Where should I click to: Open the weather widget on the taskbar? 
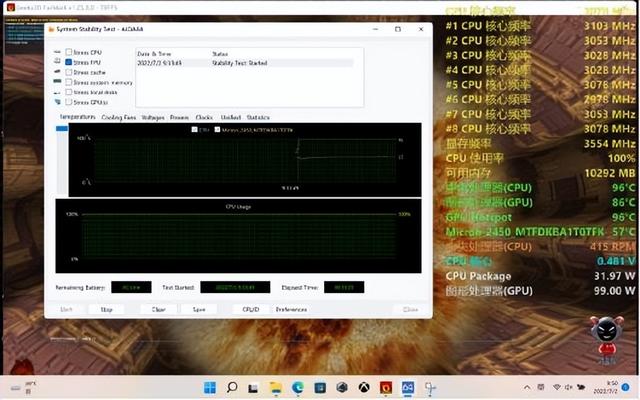23,387
